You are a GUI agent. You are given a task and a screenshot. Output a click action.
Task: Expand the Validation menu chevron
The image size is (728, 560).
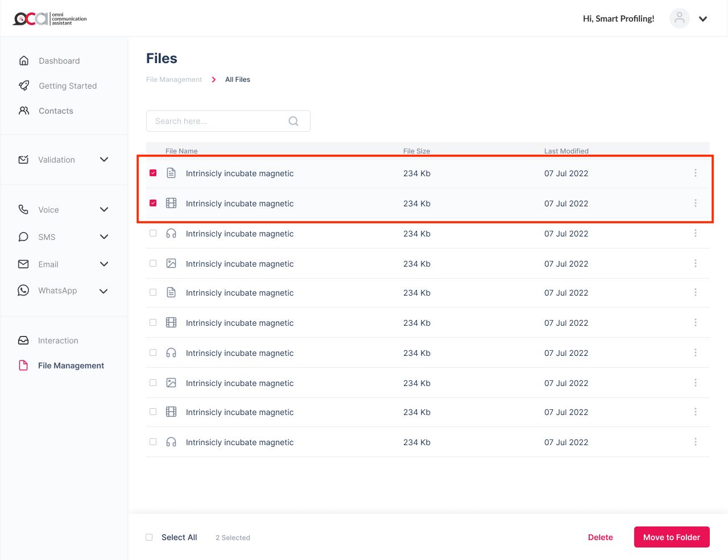pyautogui.click(x=104, y=160)
